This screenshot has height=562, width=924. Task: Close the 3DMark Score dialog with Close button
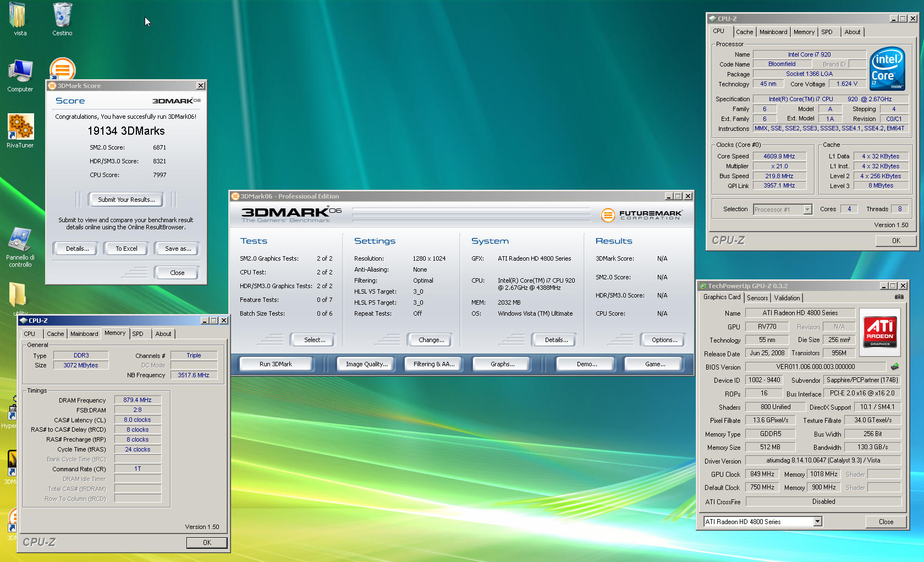(x=177, y=273)
